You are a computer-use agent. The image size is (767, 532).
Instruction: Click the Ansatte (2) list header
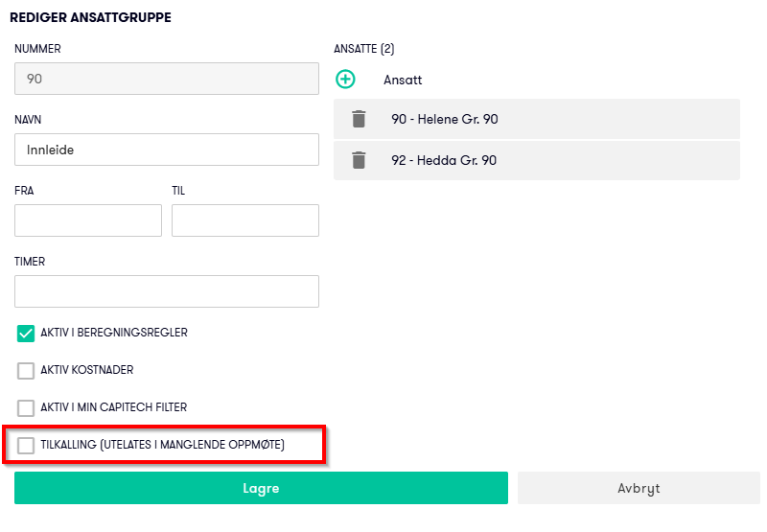(x=363, y=49)
